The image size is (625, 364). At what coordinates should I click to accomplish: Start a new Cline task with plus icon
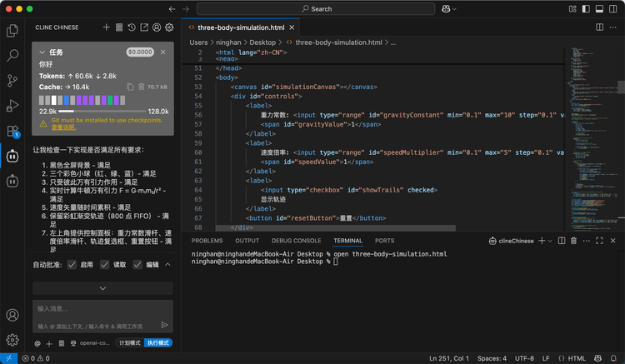[x=106, y=27]
